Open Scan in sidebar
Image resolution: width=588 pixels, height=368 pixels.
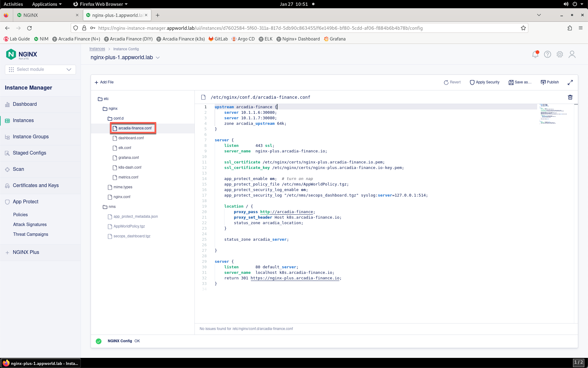tap(40, 169)
